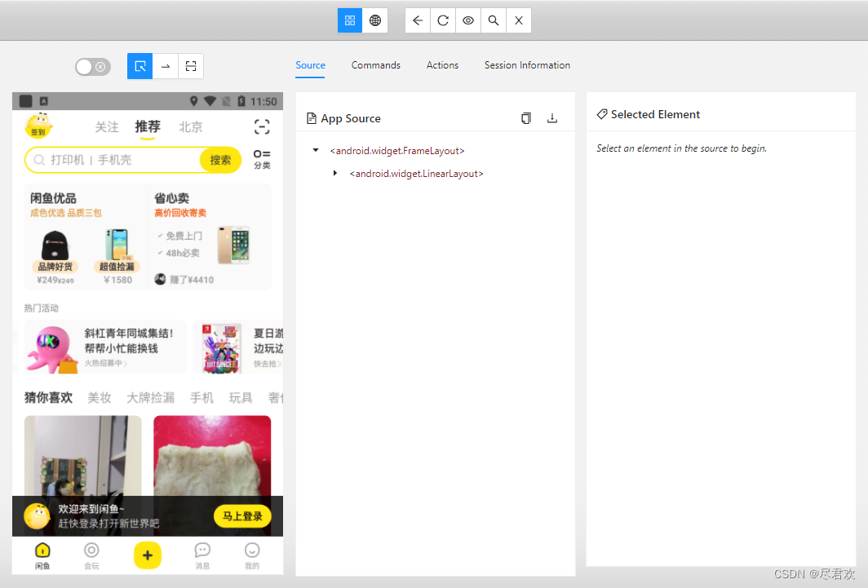
Task: Tap the 消息 messages nav icon
Action: click(x=202, y=555)
